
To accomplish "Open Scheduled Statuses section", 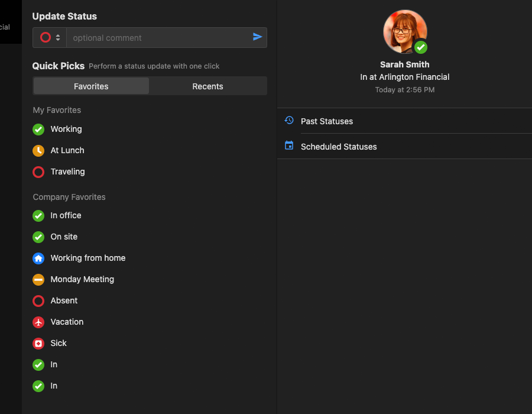I will (x=338, y=147).
